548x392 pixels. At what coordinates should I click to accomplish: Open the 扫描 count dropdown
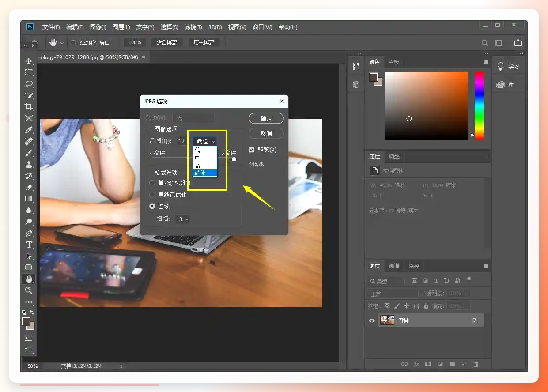[x=182, y=219]
